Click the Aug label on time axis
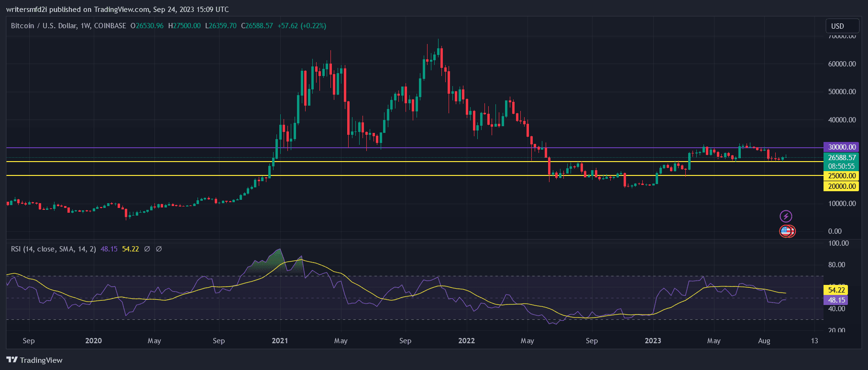Image resolution: width=868 pixels, height=370 pixels. point(764,341)
